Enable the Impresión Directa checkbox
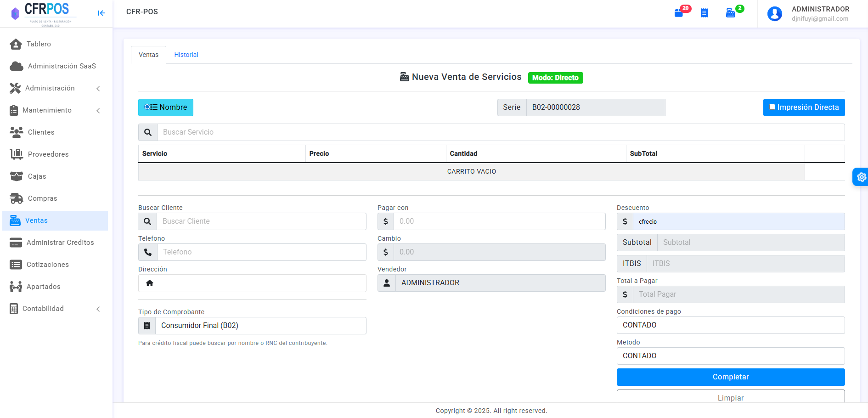Image resolution: width=868 pixels, height=418 pixels. (772, 107)
